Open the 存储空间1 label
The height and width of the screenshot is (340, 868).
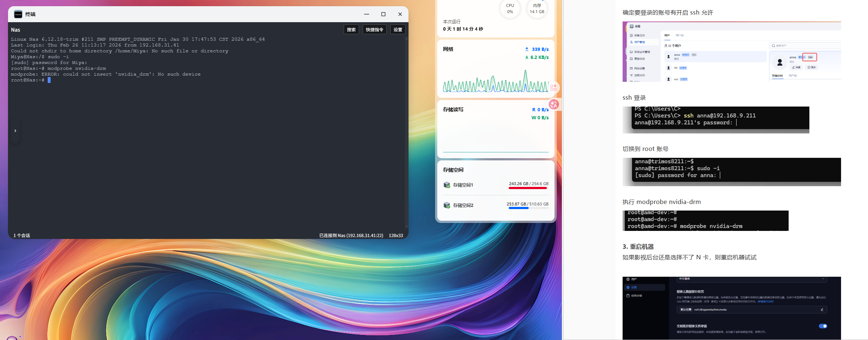coord(463,185)
